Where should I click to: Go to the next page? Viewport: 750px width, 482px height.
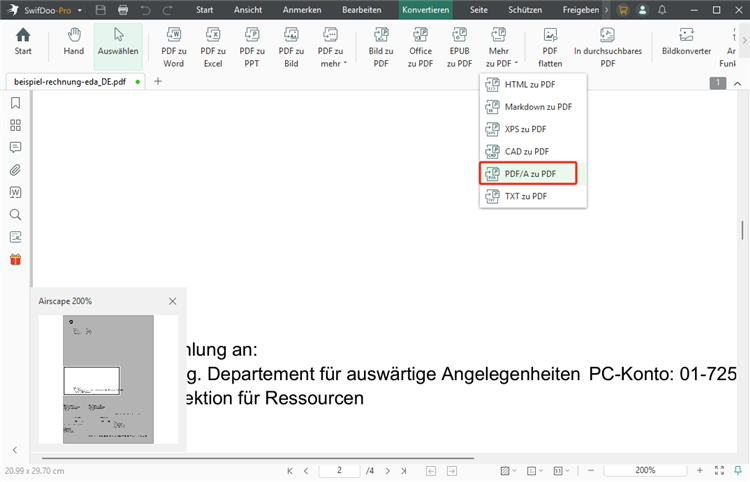(x=388, y=471)
